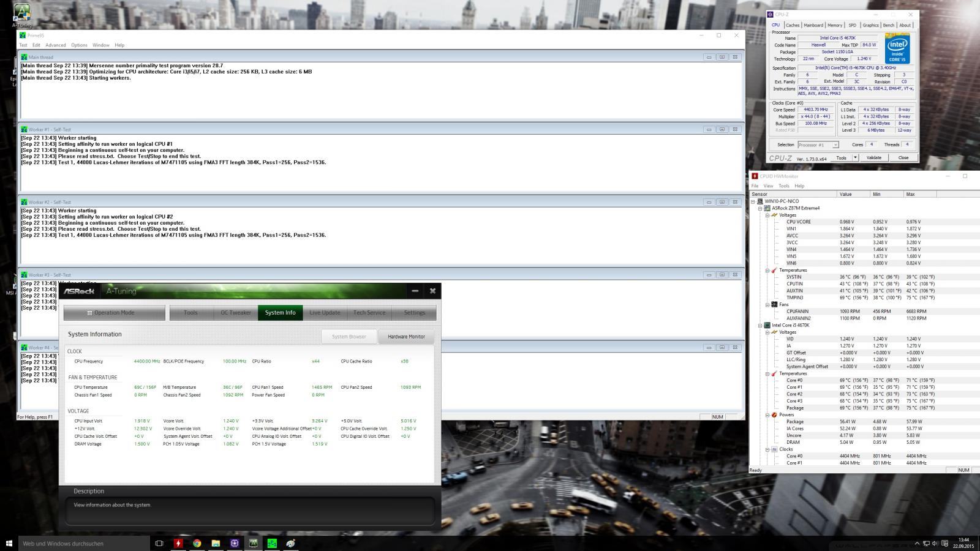
Task: Click the Windows taskbar search box
Action: [85, 543]
